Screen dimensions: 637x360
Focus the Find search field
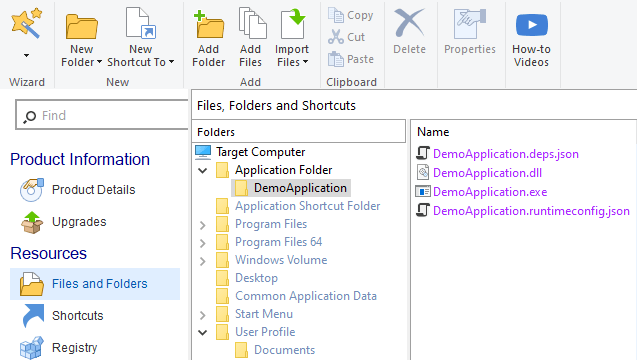pyautogui.click(x=102, y=115)
